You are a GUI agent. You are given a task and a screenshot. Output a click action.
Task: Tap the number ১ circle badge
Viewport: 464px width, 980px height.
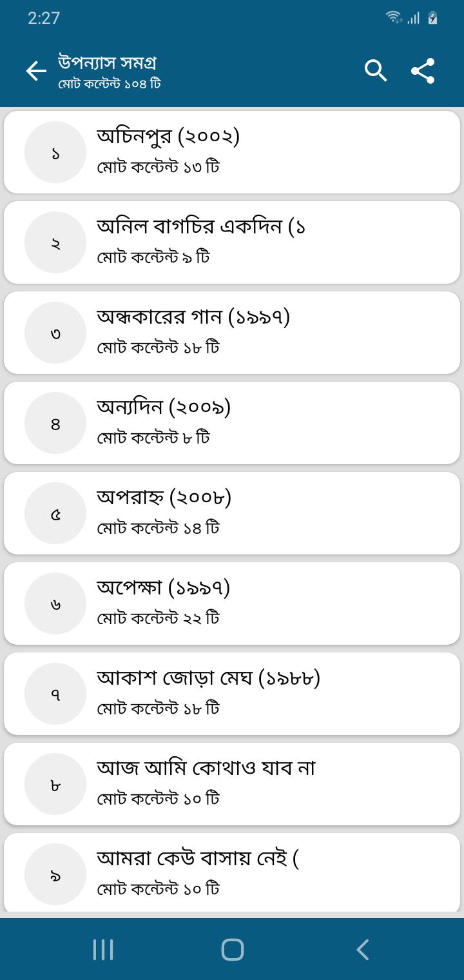point(55,152)
